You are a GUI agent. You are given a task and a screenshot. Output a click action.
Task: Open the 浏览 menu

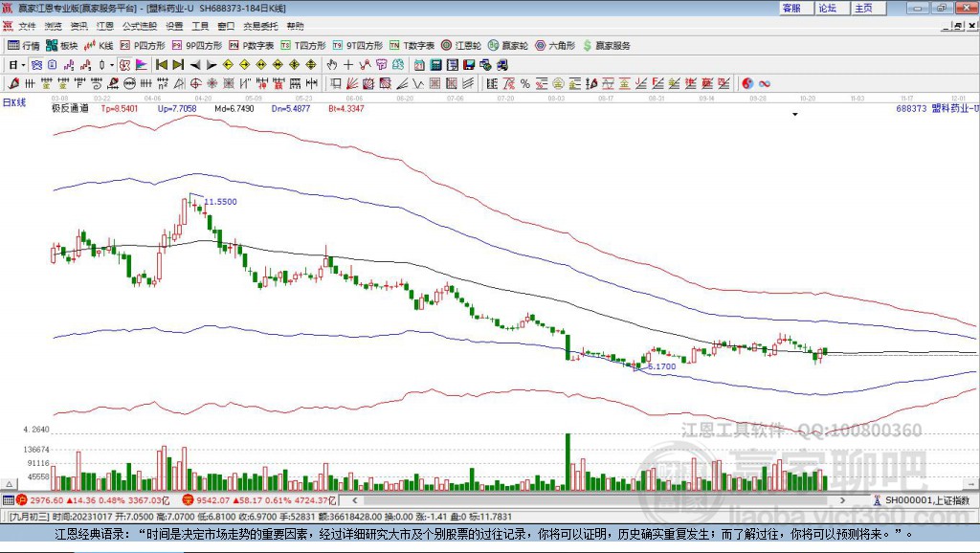54,26
